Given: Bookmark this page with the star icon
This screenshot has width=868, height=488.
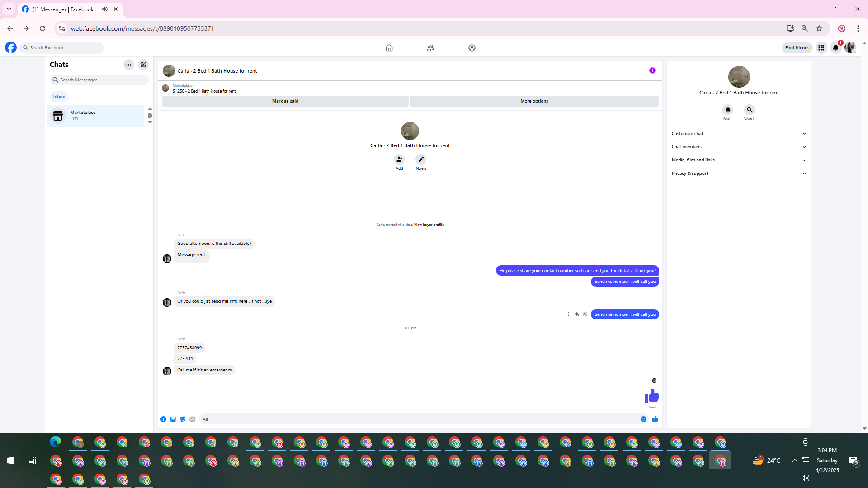Looking at the screenshot, I should tap(819, 28).
